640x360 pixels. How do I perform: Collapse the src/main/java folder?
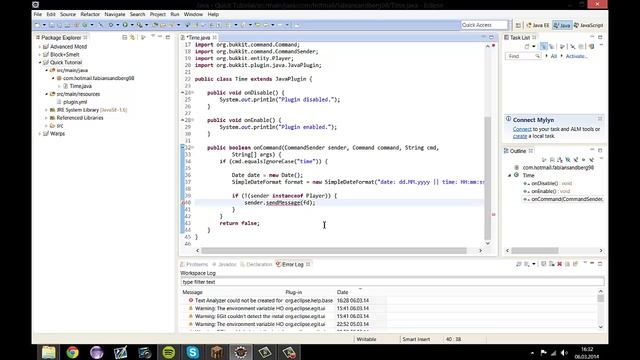(x=47, y=70)
